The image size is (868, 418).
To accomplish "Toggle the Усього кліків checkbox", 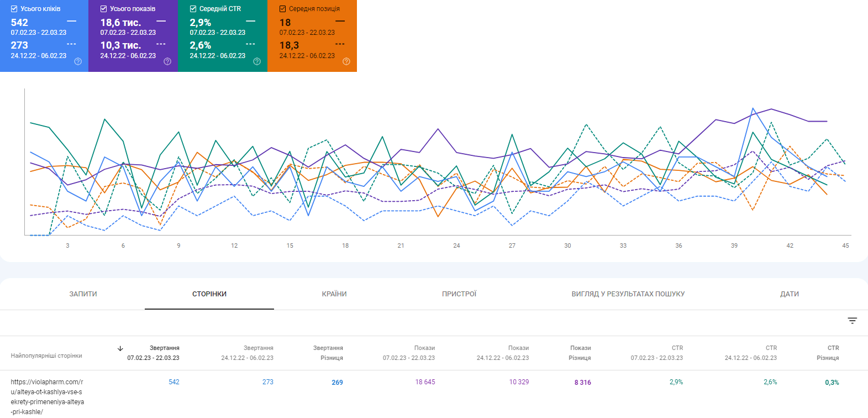I will 14,9.
